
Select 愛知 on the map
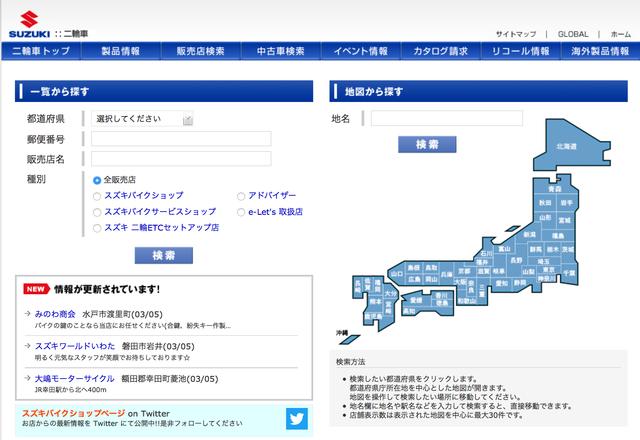pyautogui.click(x=502, y=283)
